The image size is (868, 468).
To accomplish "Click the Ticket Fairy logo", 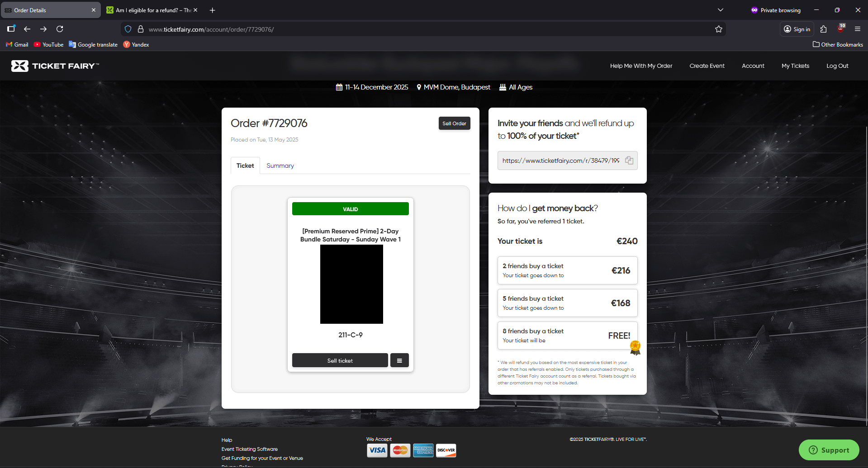I will click(x=55, y=66).
